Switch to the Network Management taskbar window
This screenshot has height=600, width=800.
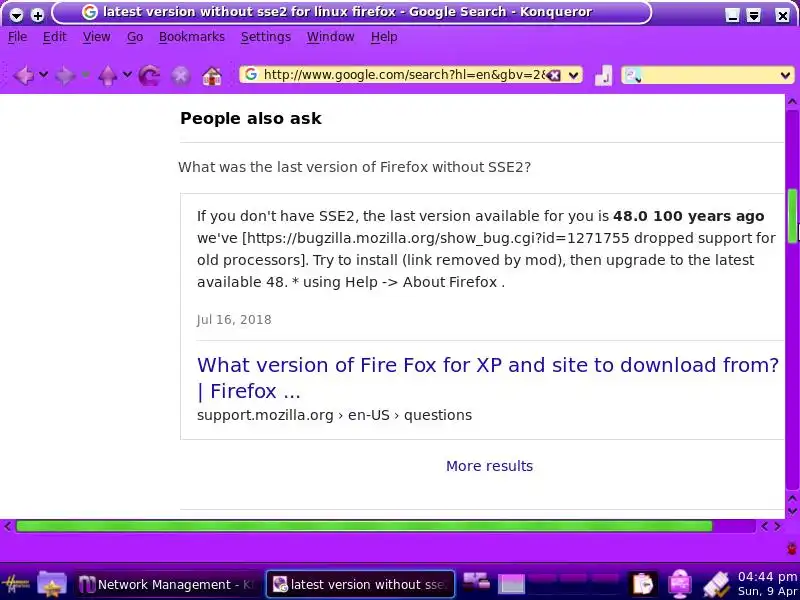point(167,584)
